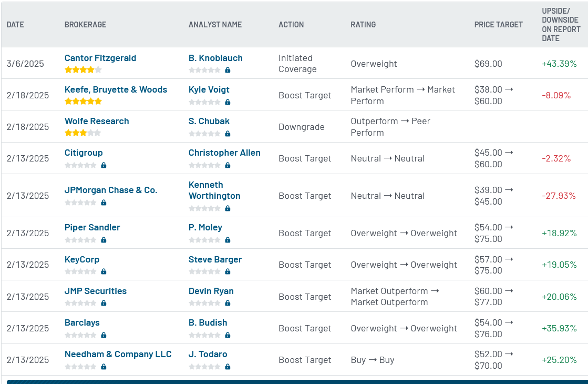Image resolution: width=588 pixels, height=384 pixels.
Task: View analyst P. Moley profile
Action: (205, 227)
